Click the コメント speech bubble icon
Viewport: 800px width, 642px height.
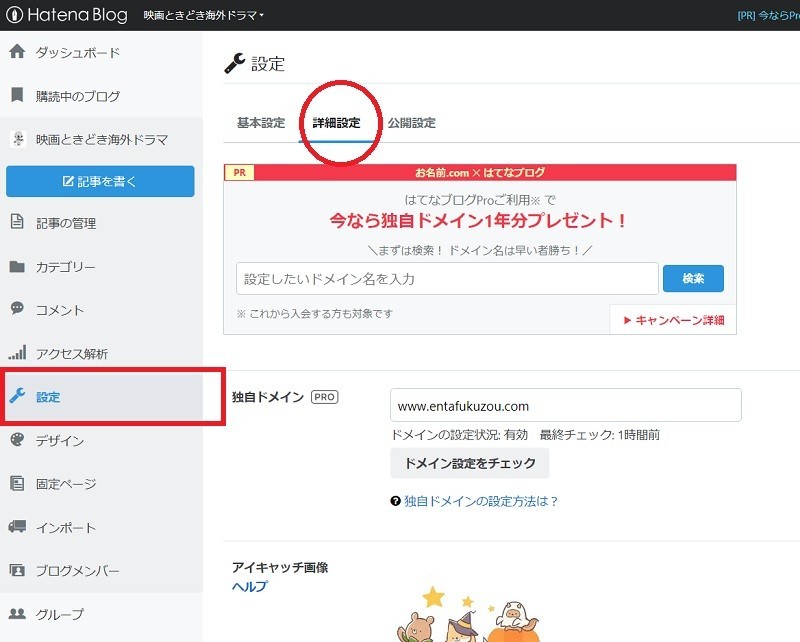(x=17, y=308)
